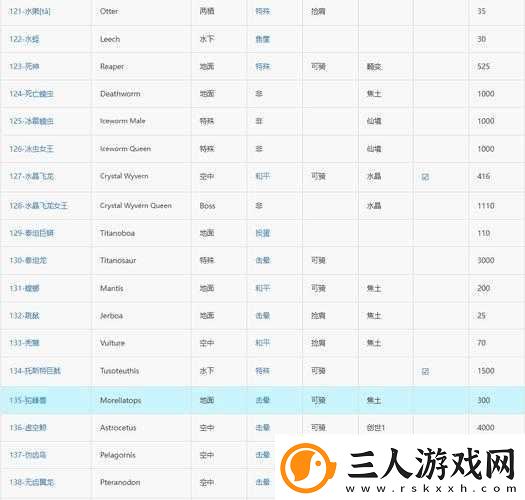The image size is (525, 500).
Task: Open the entry link numbered 121 for Otter
Action: coord(29,11)
